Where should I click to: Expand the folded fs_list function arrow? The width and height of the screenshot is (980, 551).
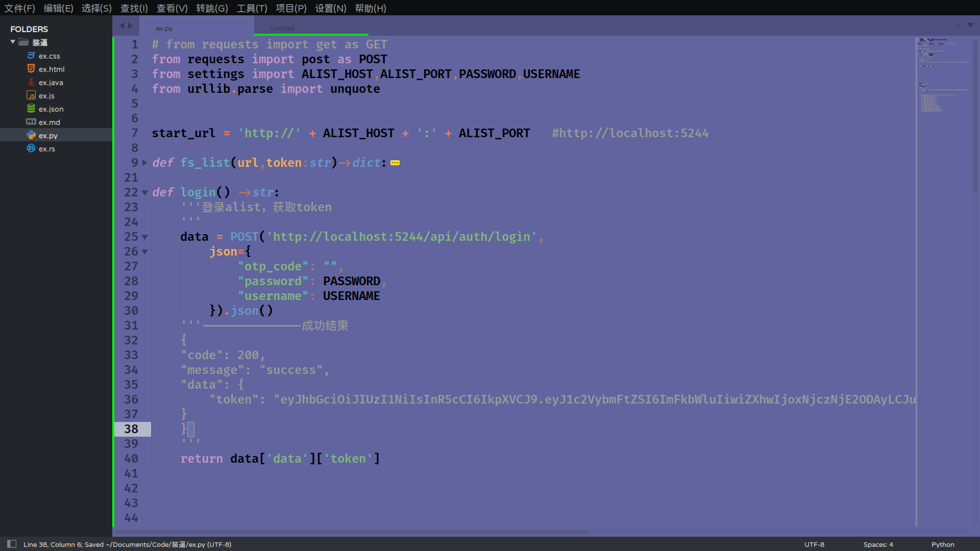145,163
